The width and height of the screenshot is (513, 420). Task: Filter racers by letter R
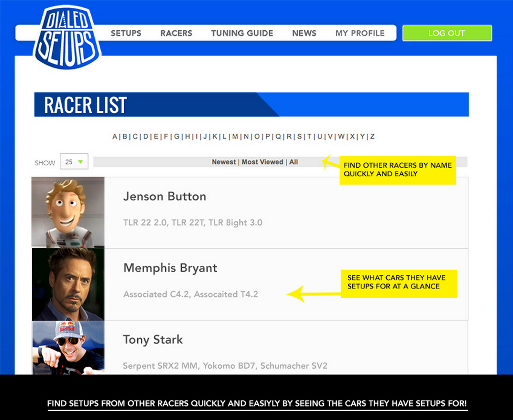click(x=289, y=137)
